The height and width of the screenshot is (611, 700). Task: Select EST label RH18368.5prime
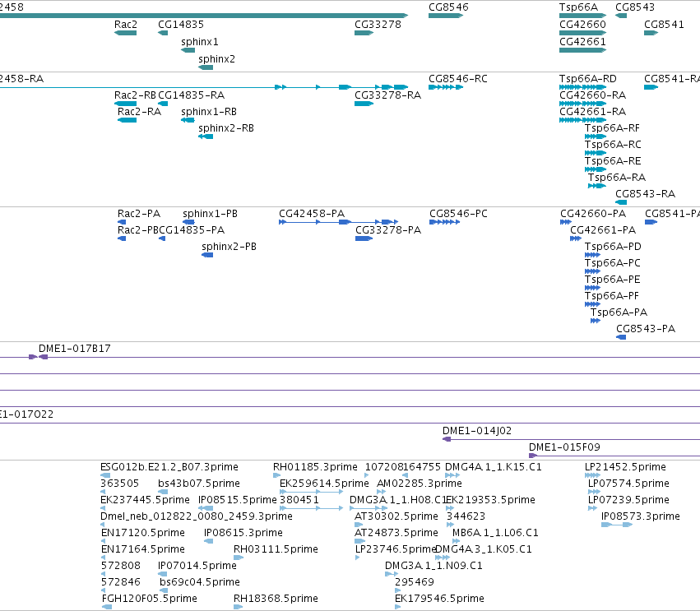(x=276, y=599)
